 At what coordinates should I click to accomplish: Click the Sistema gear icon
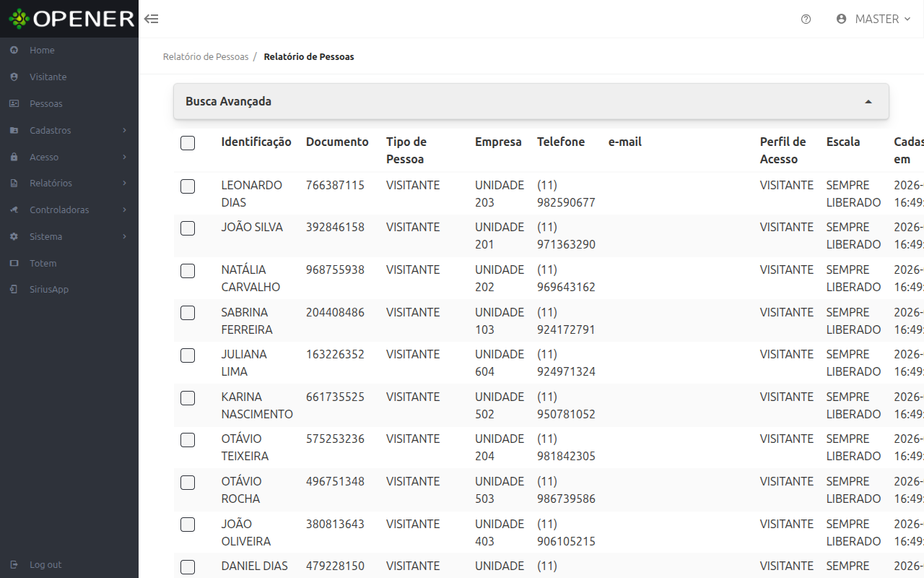tap(14, 237)
